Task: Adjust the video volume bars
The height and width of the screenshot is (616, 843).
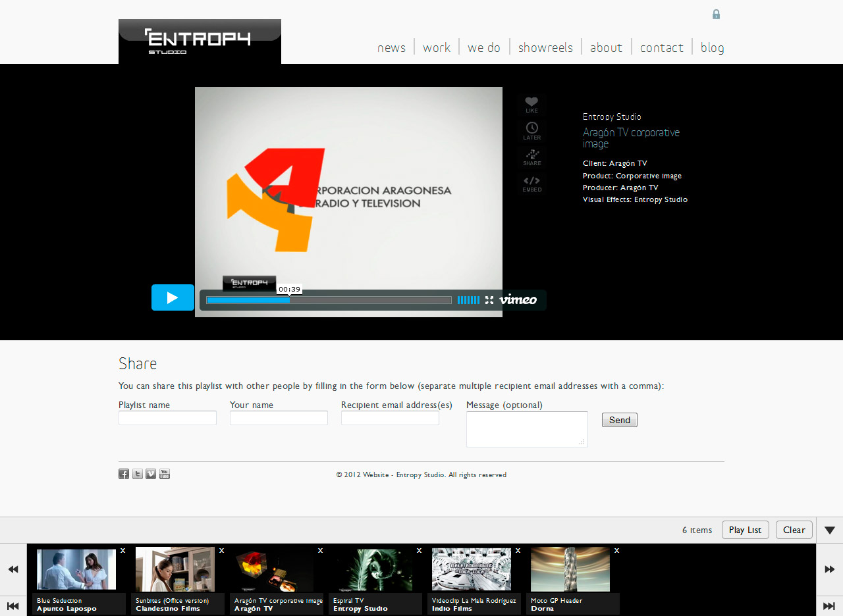Action: coord(468,300)
